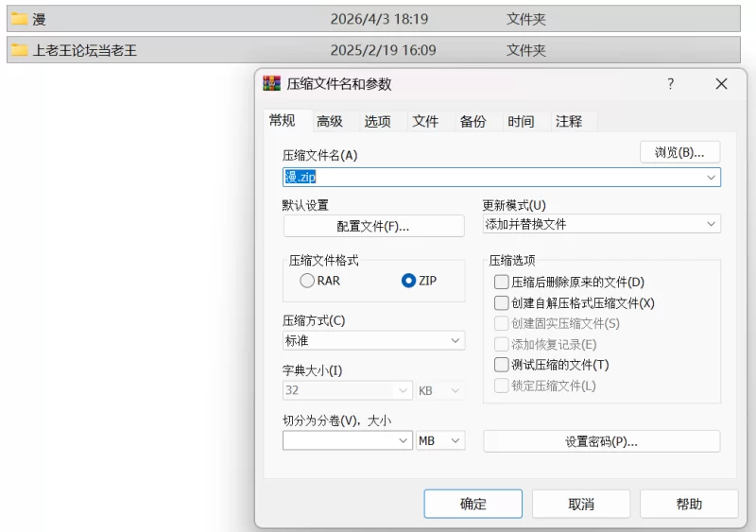Check 创建自解压格式压缩文件 option
Viewport: 756px width, 532px height.
502,303
